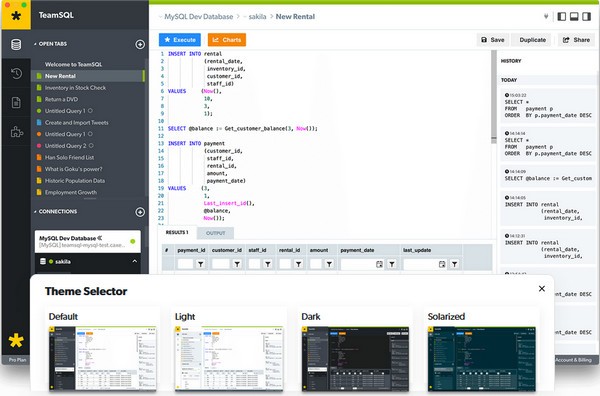
Task: Click the payment_date filter input field
Action: click(x=362, y=264)
